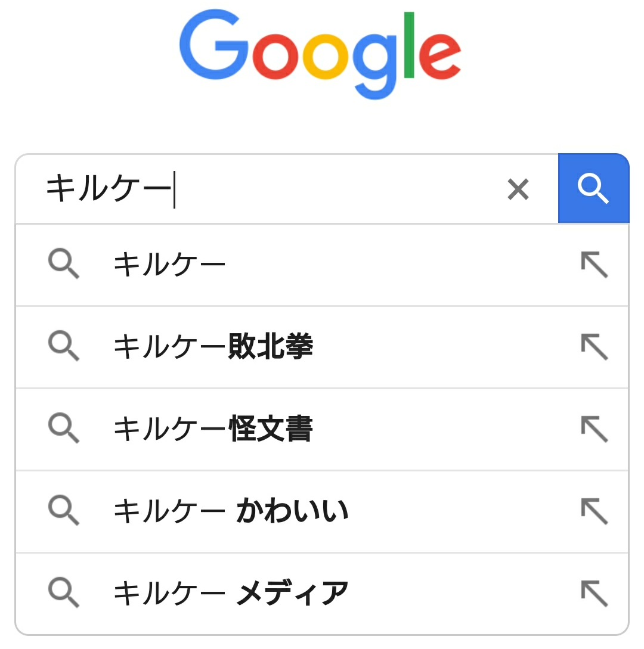Click the Google logo

(320, 55)
